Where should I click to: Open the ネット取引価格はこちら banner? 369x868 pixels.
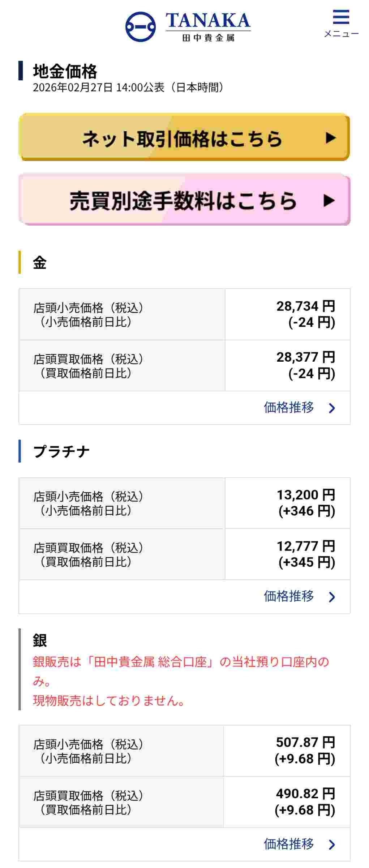[182, 139]
